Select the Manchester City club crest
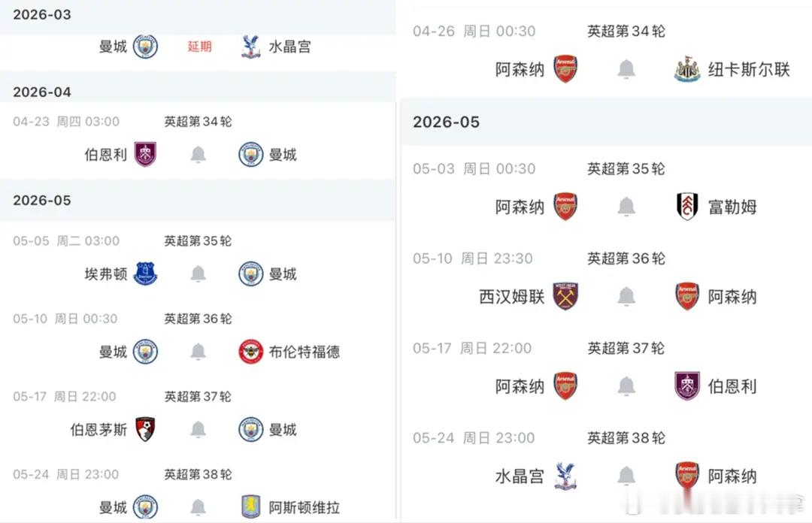This screenshot has height=523, width=812. pyautogui.click(x=147, y=46)
